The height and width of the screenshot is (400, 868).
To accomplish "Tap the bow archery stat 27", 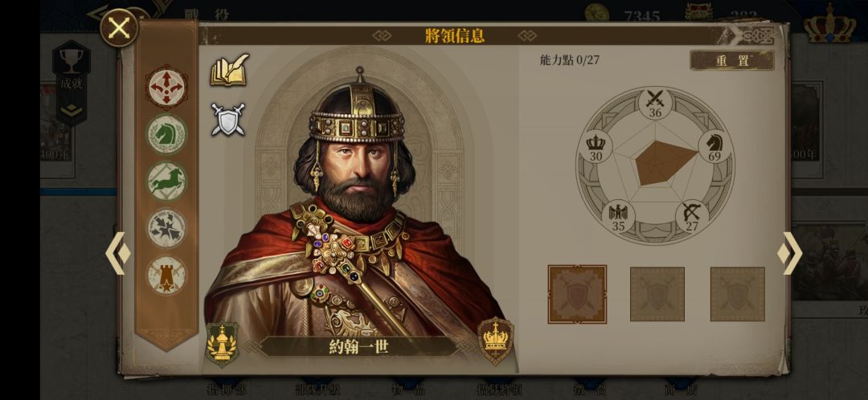I will 692,216.
